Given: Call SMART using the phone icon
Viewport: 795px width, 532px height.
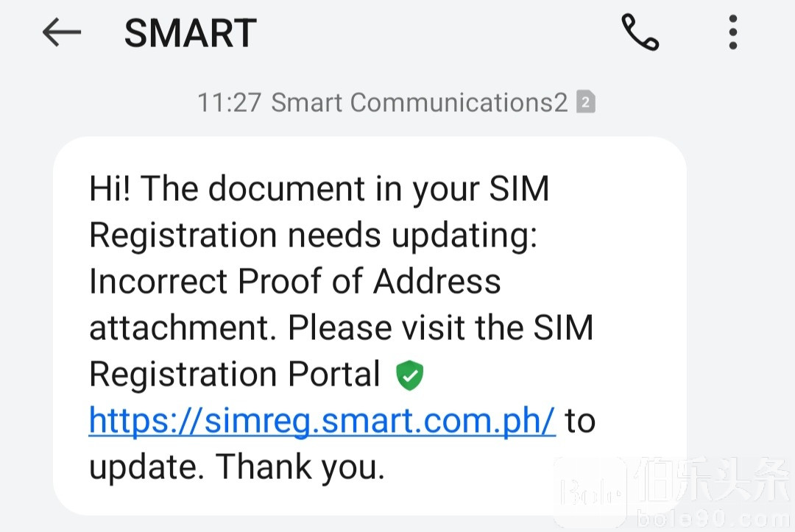Looking at the screenshot, I should click(x=640, y=33).
